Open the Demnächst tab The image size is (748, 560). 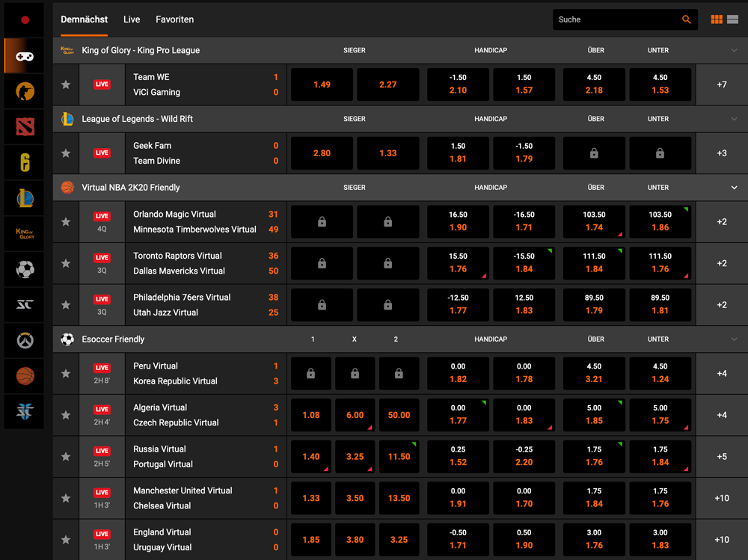pos(84,19)
